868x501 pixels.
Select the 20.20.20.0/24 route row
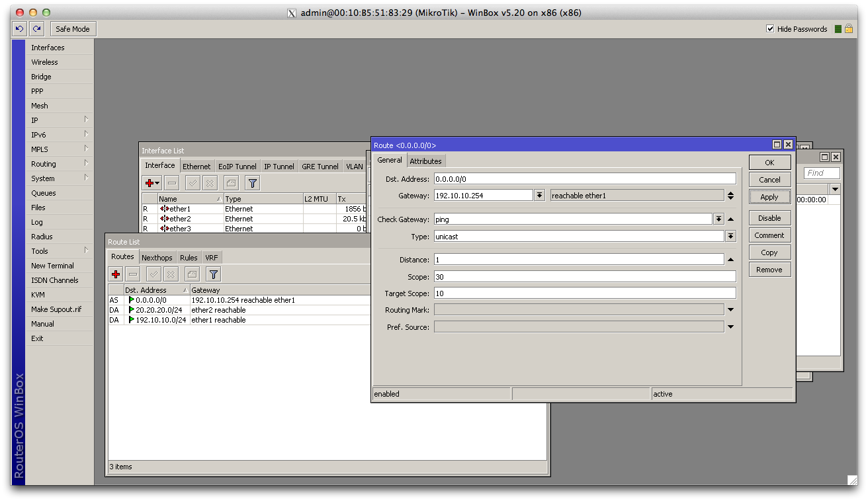point(239,310)
